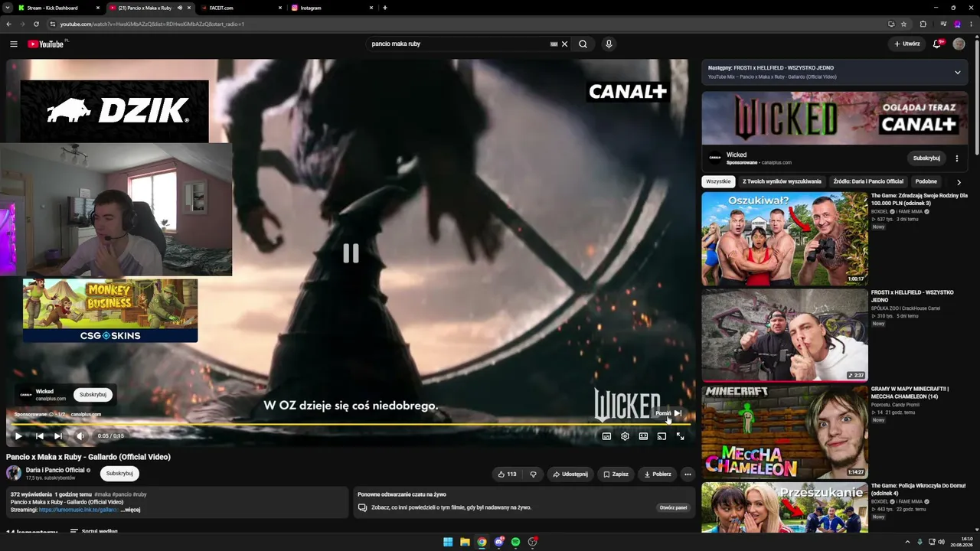This screenshot has height=551, width=980.
Task: Open the Chrome three-dot menu
Action: [972, 24]
